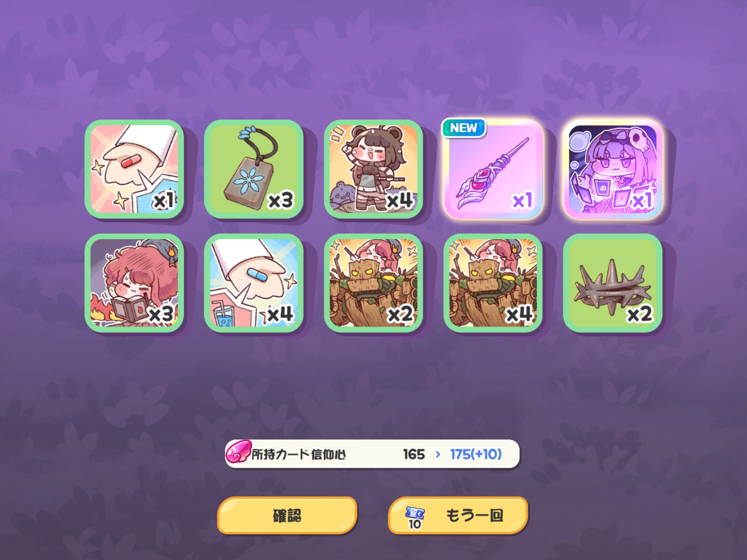
Task: Tap the 165 previous faith value
Action: (414, 454)
